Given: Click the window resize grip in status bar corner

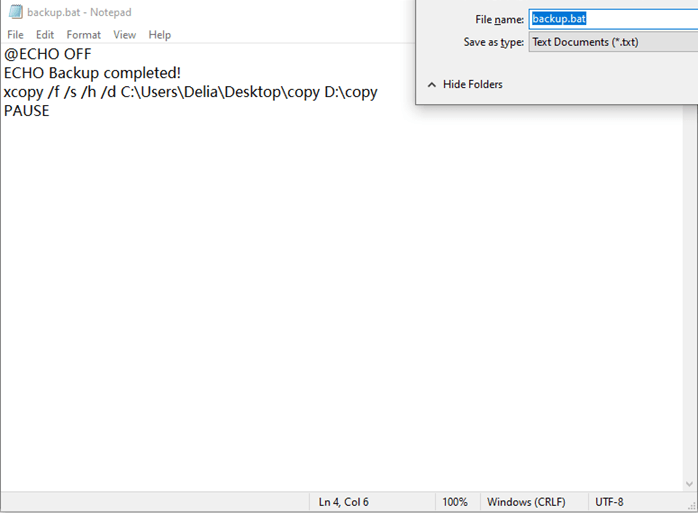Looking at the screenshot, I should click(x=690, y=505).
